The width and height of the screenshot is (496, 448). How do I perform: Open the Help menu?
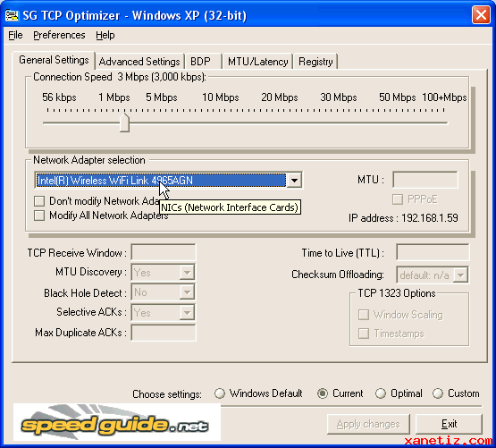(105, 35)
